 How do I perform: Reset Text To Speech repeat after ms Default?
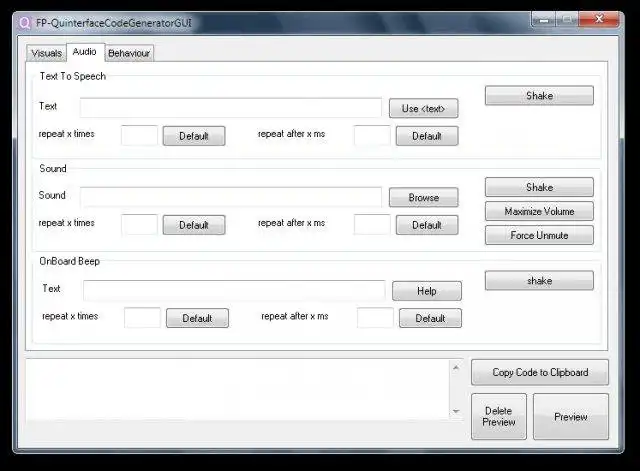(427, 136)
